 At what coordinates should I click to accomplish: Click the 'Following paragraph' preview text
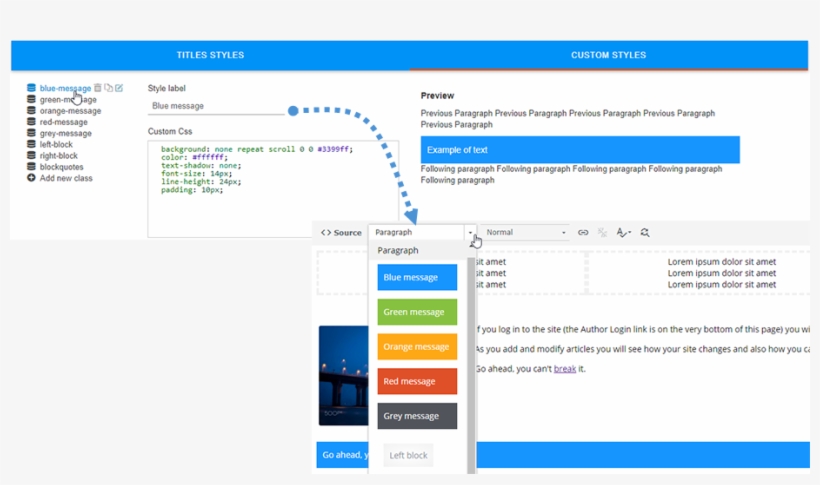pos(571,174)
